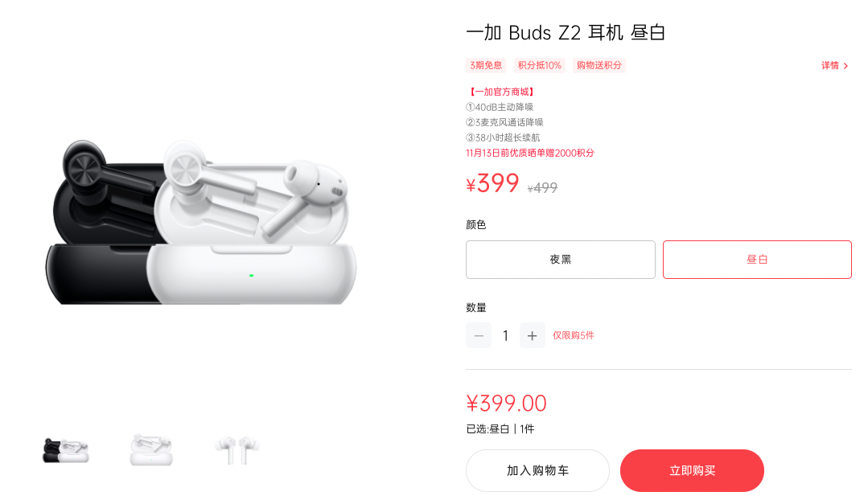The image size is (868, 500).
Task: Click the chevron arrow beside 详情
Action: (845, 66)
